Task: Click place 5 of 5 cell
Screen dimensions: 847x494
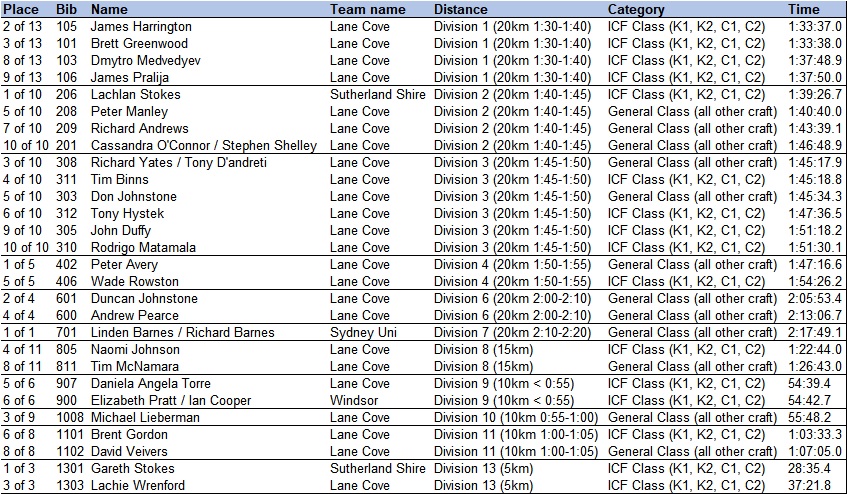Action: pos(18,281)
